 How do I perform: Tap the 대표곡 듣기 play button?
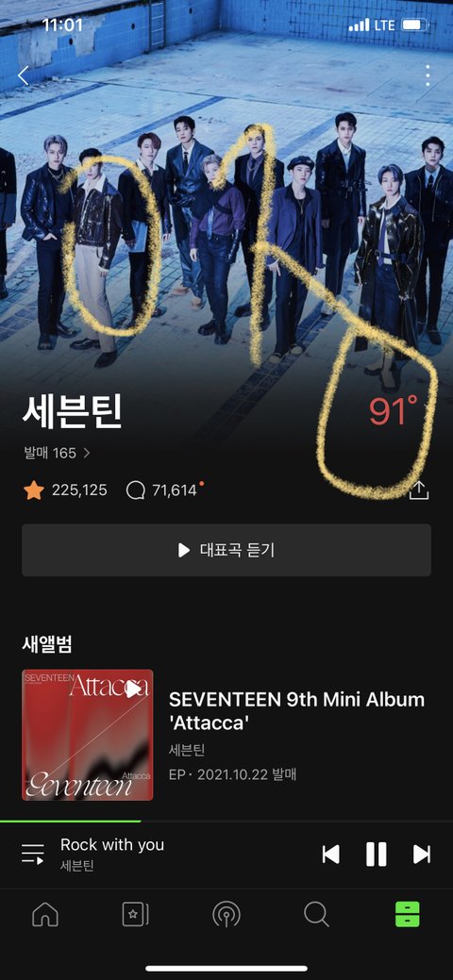tap(226, 550)
